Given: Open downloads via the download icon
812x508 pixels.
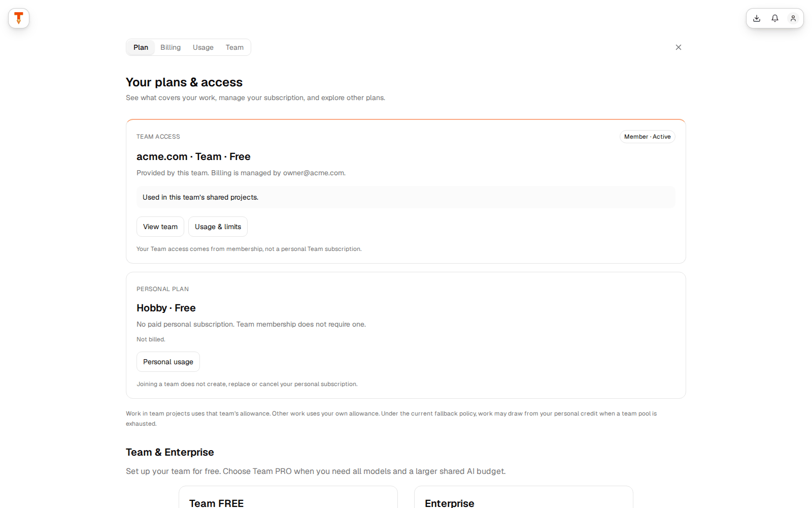Looking at the screenshot, I should pyautogui.click(x=757, y=18).
